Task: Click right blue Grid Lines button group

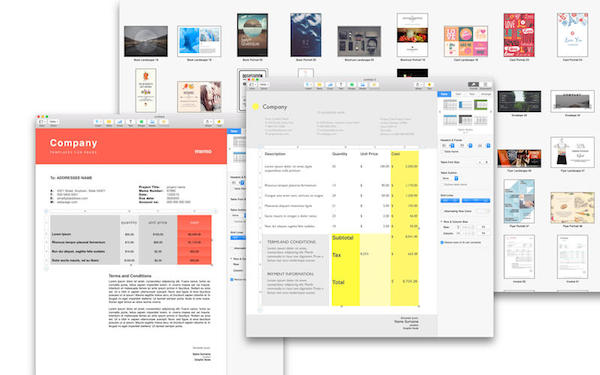Action: pyautogui.click(x=476, y=201)
